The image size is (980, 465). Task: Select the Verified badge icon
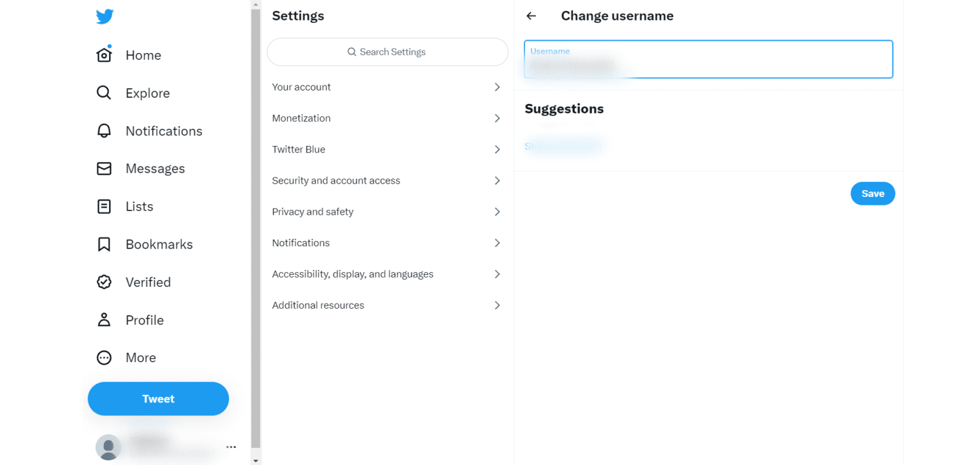tap(103, 281)
